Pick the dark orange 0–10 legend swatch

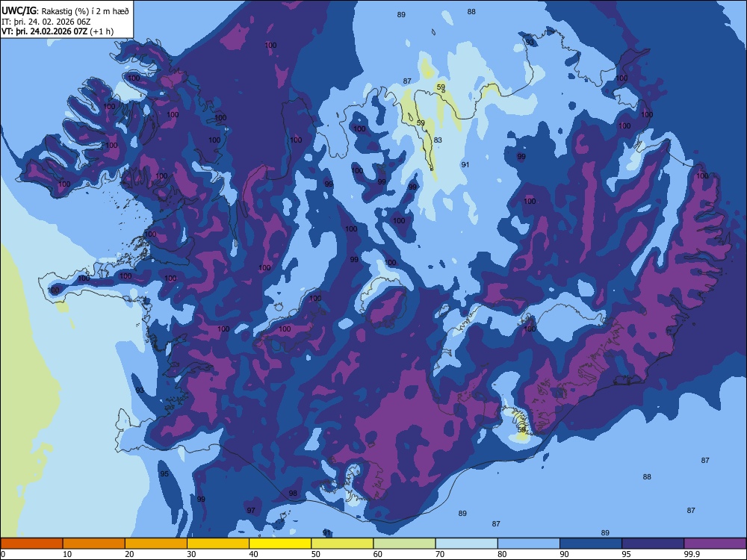point(31,544)
